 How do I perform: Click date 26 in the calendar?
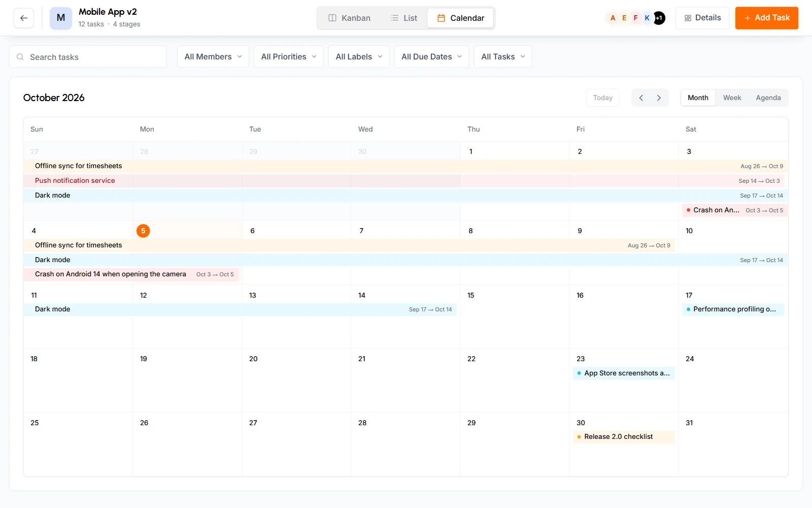click(x=144, y=423)
